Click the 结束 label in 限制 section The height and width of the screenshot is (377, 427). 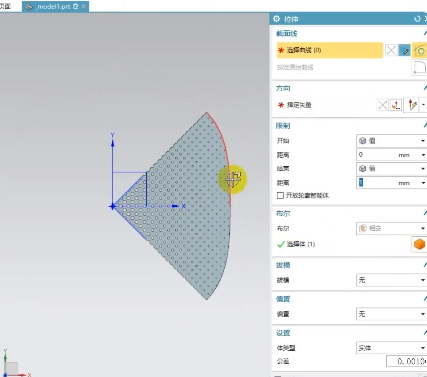pos(283,169)
